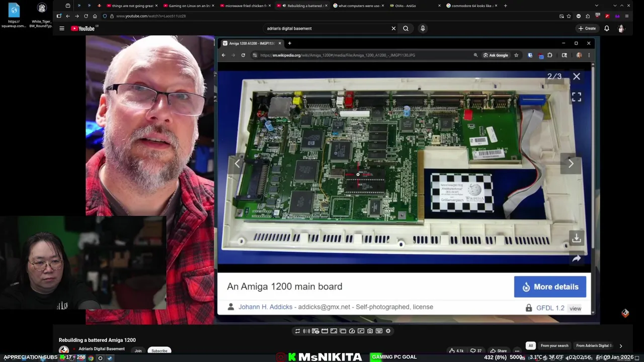Screen dimensions: 644x362
Task: Reload the page with refresh icon
Action: pyautogui.click(x=86, y=16)
